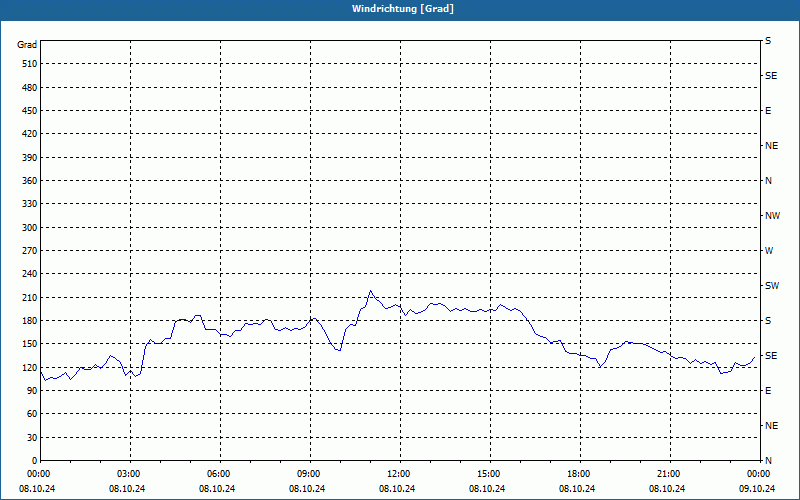Click the W compass label on right axis
800x500 pixels.
coord(769,251)
